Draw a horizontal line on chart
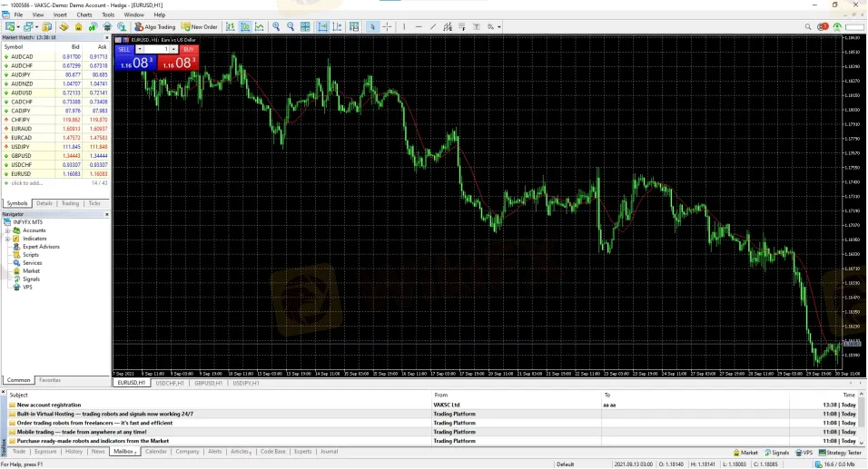 point(419,26)
